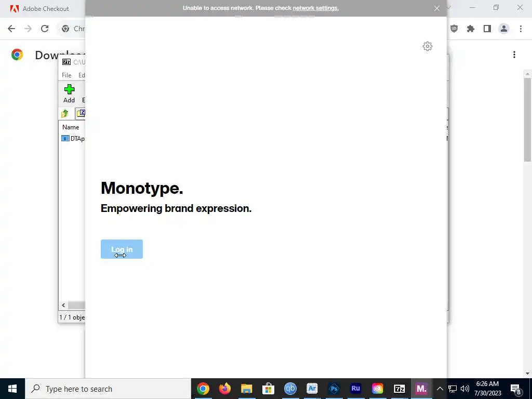The width and height of the screenshot is (532, 399).
Task: Open Chrome three-dot main menu
Action: click(521, 29)
